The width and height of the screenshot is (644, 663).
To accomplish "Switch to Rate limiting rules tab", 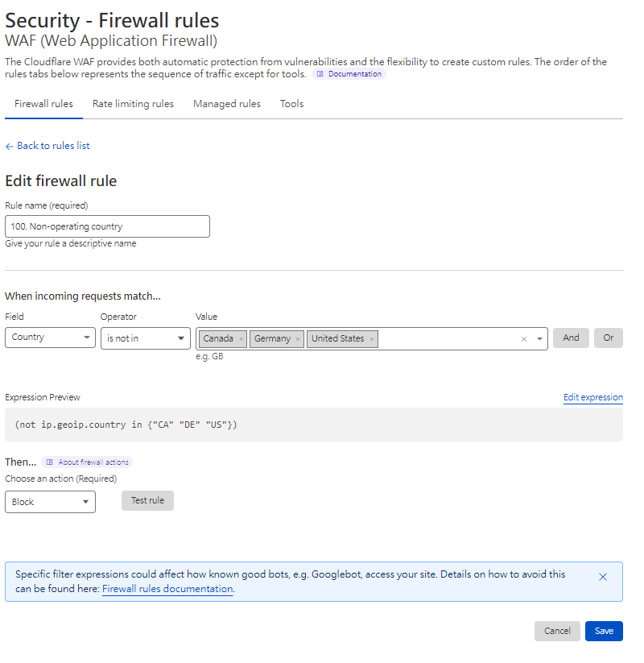I will [133, 104].
